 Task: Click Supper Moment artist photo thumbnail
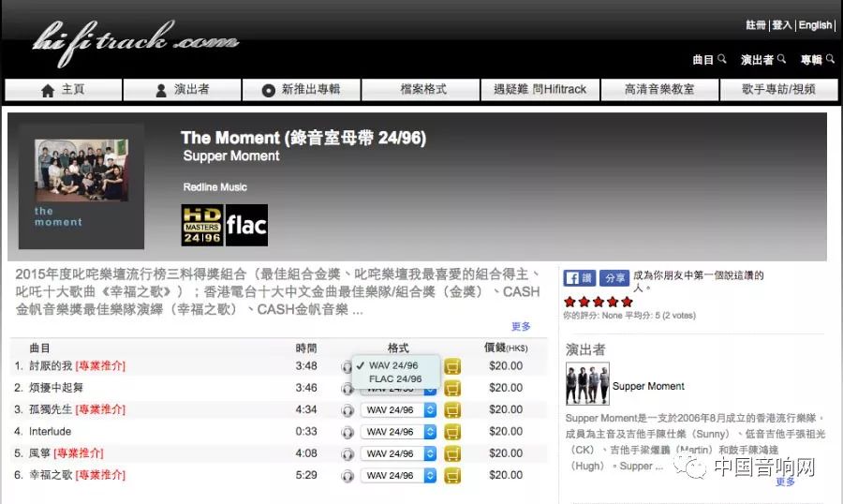pyautogui.click(x=587, y=383)
